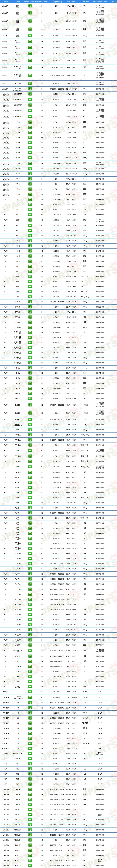The height and width of the screenshot is (868, 117).
Task: Select the SEICENTO / 600 model cell
Action: point(18,651)
